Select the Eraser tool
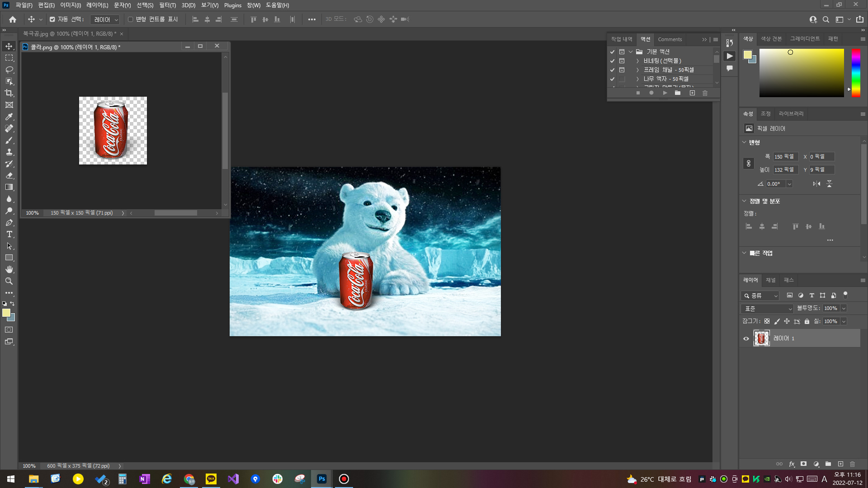Viewport: 868px width, 488px height. coord(9,176)
